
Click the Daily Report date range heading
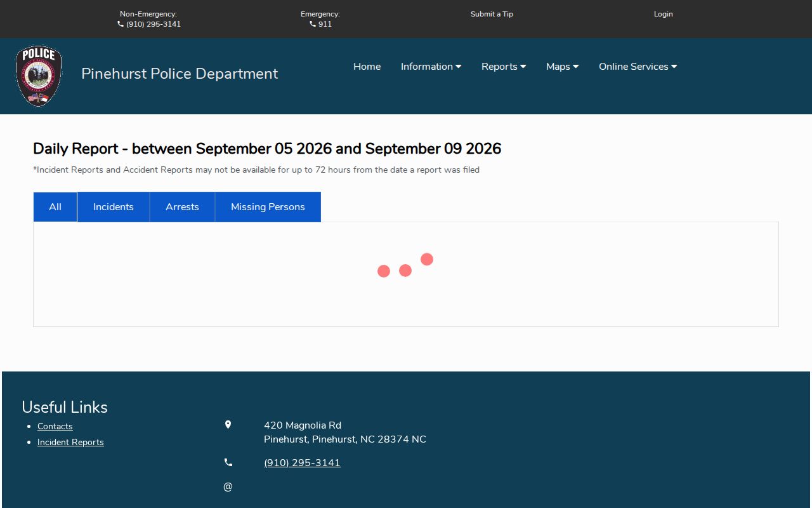click(267, 149)
